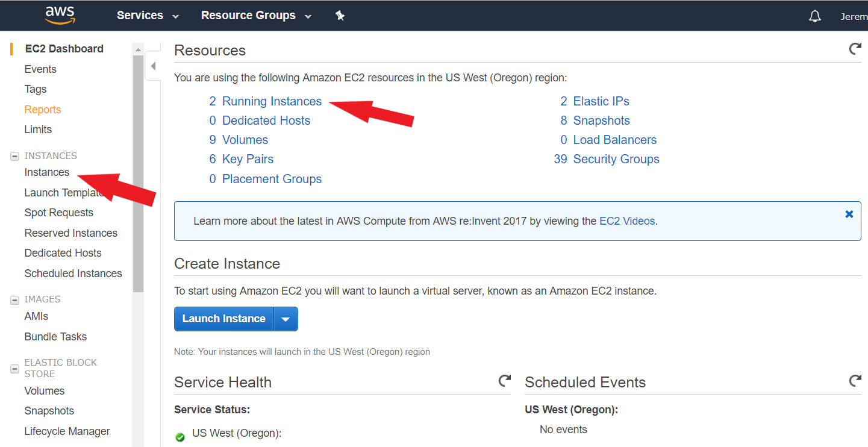Click the AWS logo icon
Image resolution: width=868 pixels, height=447 pixels.
point(60,15)
